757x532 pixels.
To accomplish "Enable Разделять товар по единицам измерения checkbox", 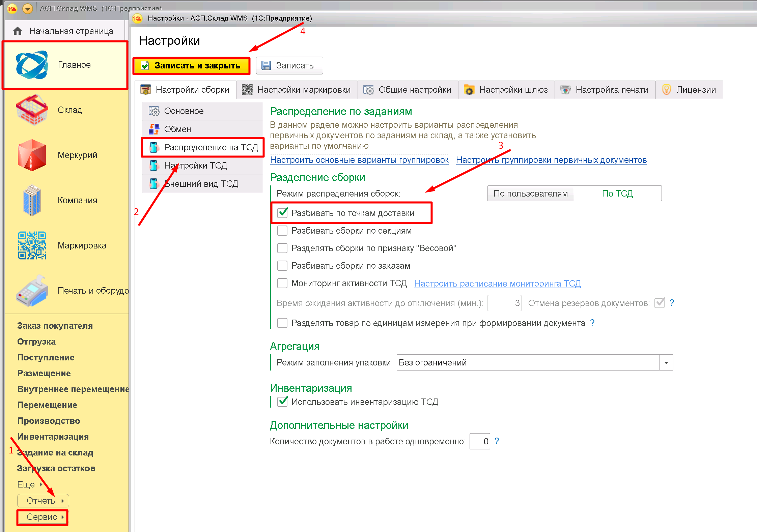I will [282, 323].
